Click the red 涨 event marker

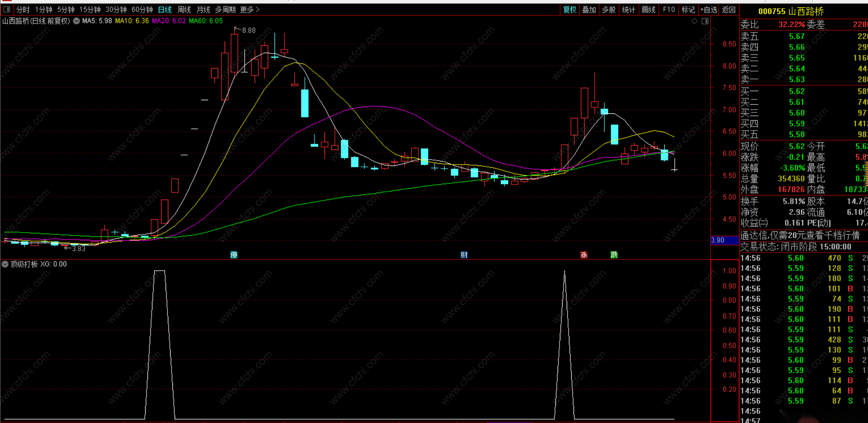pos(584,255)
